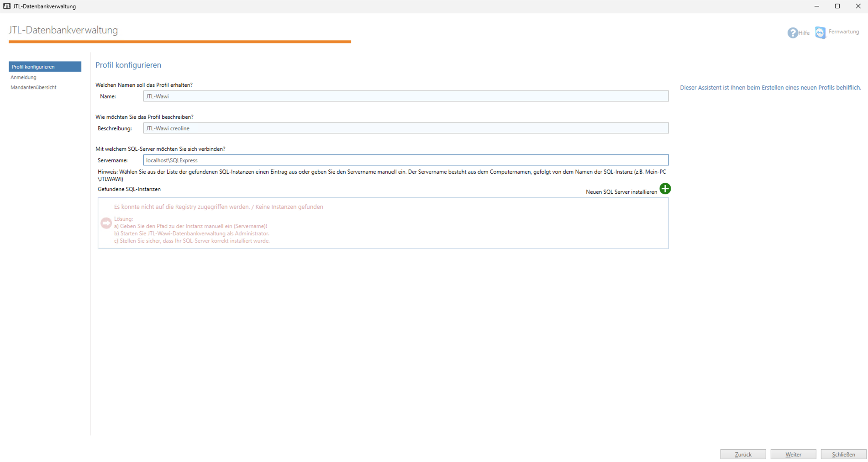The width and height of the screenshot is (868, 462).
Task: Click into the Name field JTL-Wawi
Action: tap(405, 96)
